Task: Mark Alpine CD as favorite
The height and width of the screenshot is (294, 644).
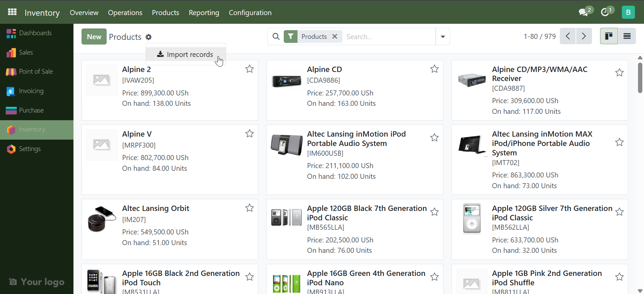Action: [x=434, y=69]
